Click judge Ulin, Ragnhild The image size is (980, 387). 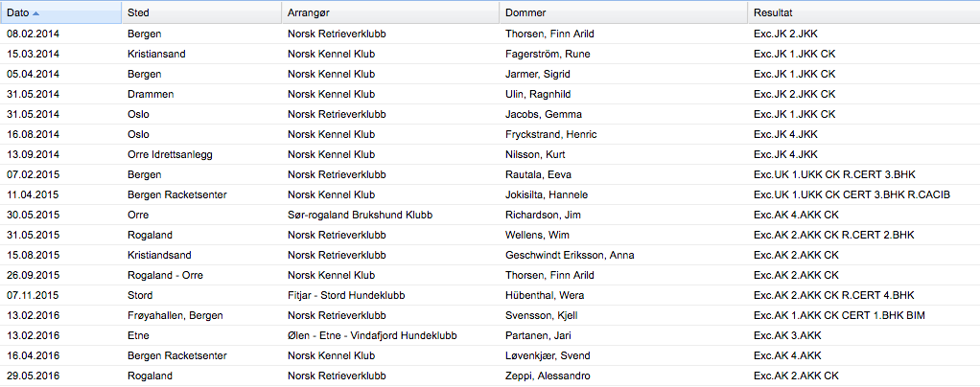click(x=538, y=94)
